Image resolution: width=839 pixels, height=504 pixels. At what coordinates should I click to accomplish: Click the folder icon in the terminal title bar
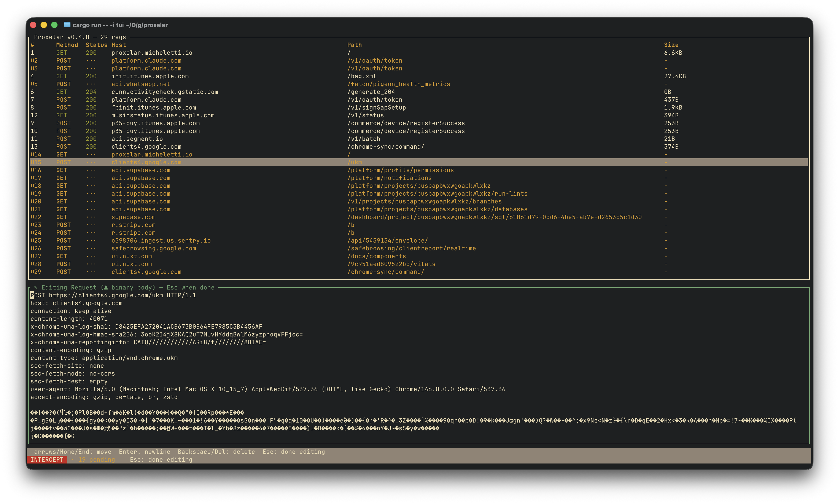coord(67,25)
